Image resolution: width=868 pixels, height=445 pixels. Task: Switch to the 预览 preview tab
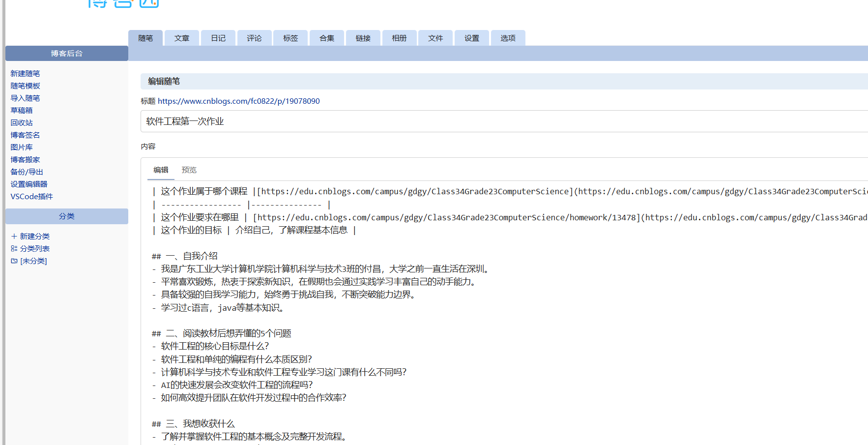(x=189, y=170)
